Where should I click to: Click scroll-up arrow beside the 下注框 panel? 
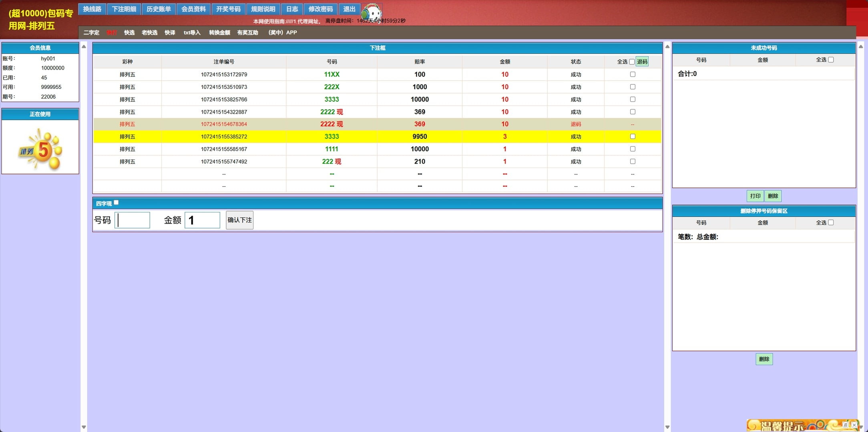[x=667, y=47]
